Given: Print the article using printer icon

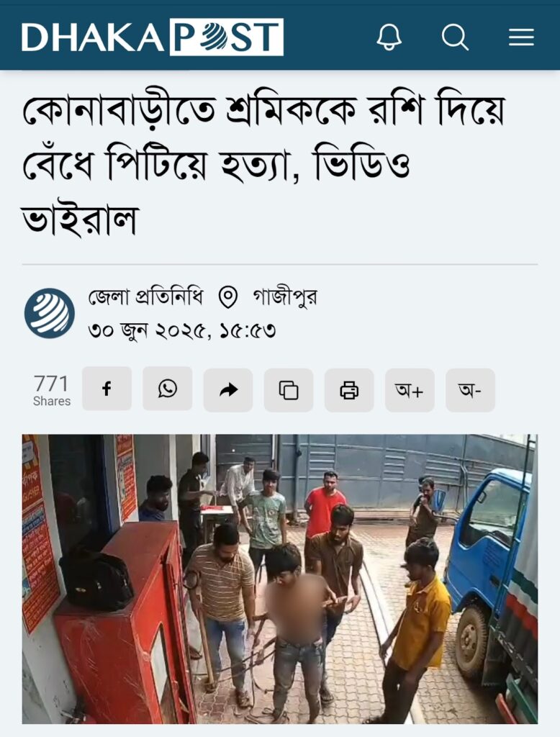Looking at the screenshot, I should pos(349,390).
